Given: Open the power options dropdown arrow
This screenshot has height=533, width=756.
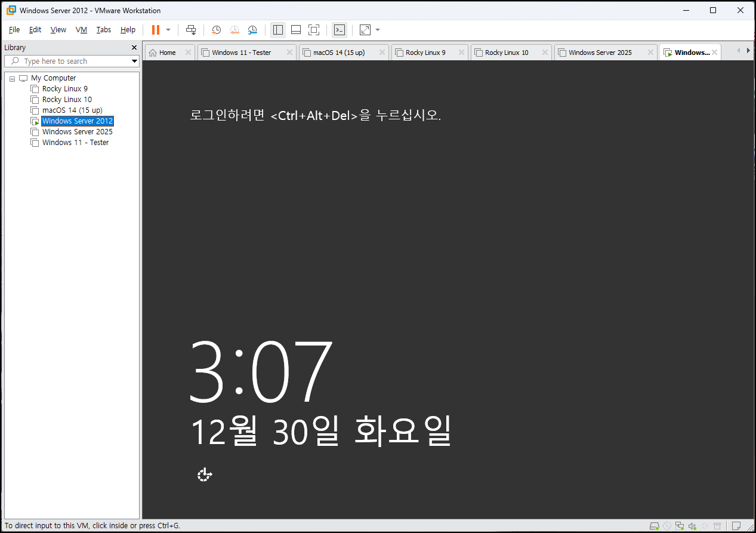Looking at the screenshot, I should tap(168, 29).
